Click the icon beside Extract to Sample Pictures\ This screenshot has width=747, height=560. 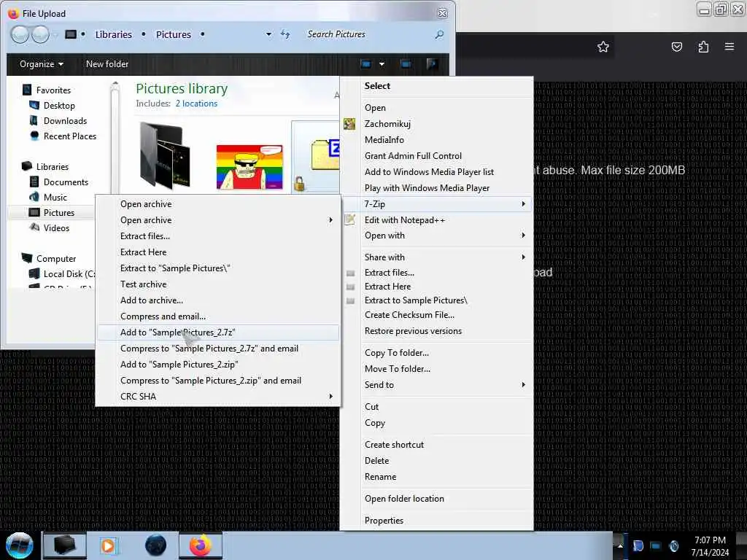point(350,300)
